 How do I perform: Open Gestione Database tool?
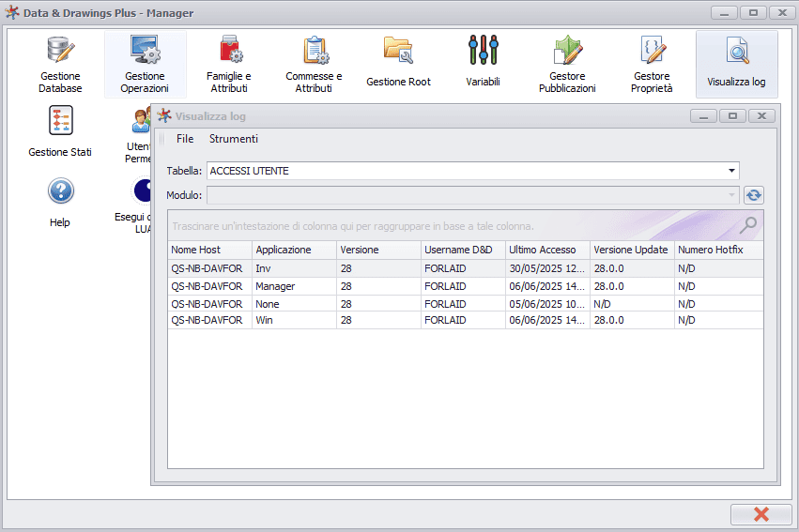point(61,64)
